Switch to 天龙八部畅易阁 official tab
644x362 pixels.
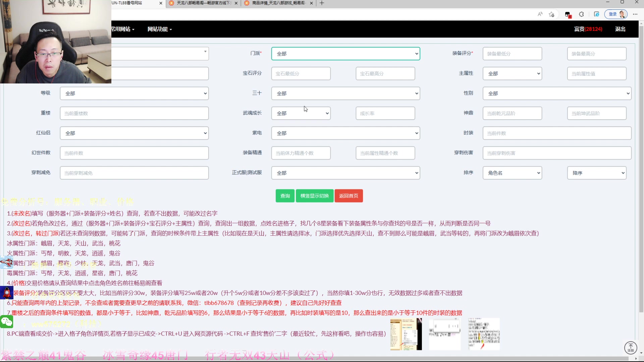[203, 3]
